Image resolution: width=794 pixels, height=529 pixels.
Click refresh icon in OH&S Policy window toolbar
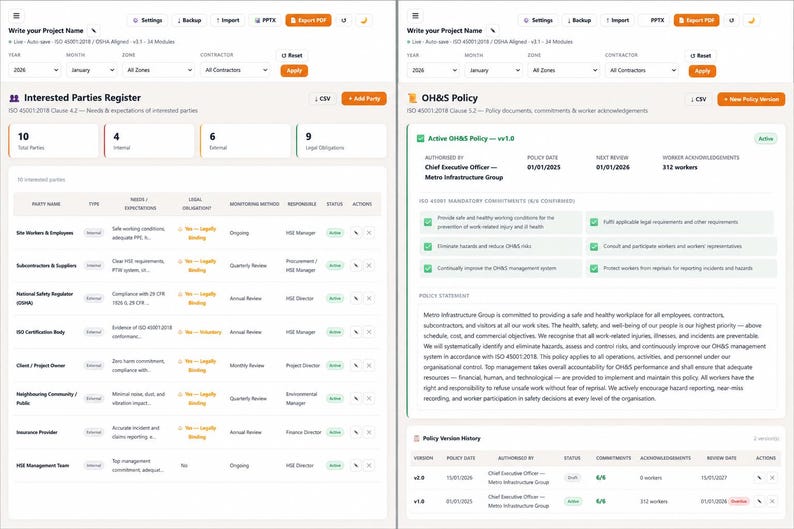tap(731, 20)
